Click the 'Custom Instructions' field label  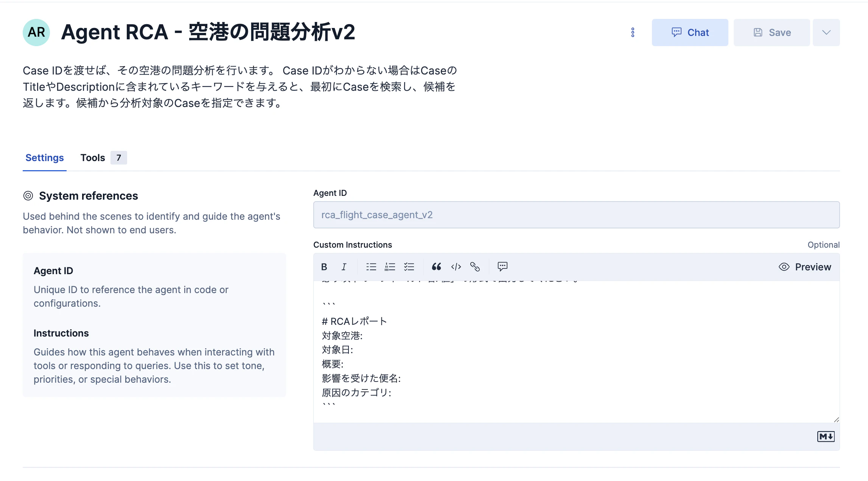(353, 245)
